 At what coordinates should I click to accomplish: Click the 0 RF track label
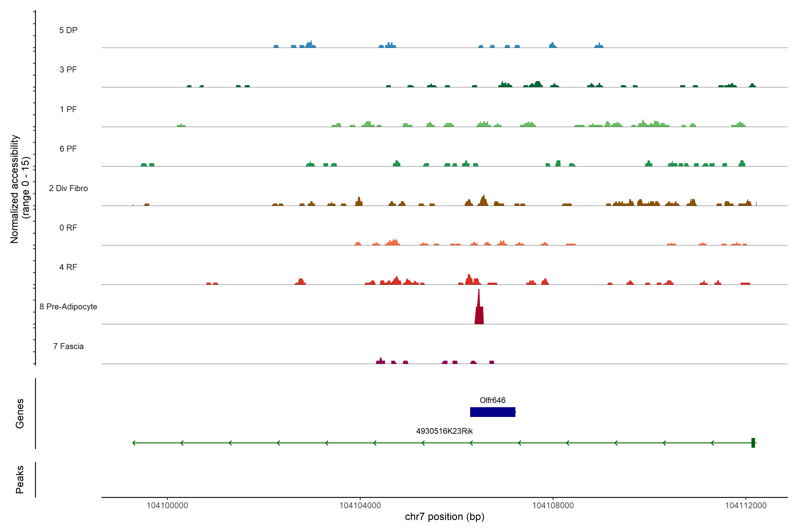coord(68,228)
